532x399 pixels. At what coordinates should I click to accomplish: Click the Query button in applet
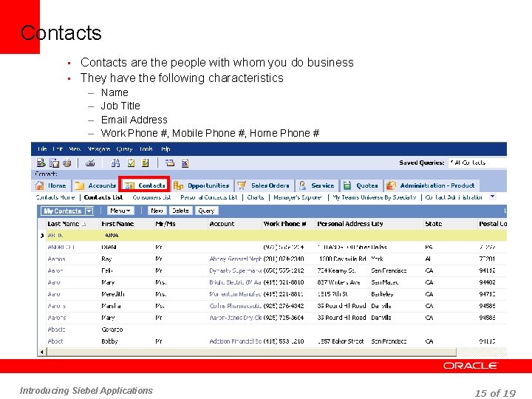click(206, 211)
